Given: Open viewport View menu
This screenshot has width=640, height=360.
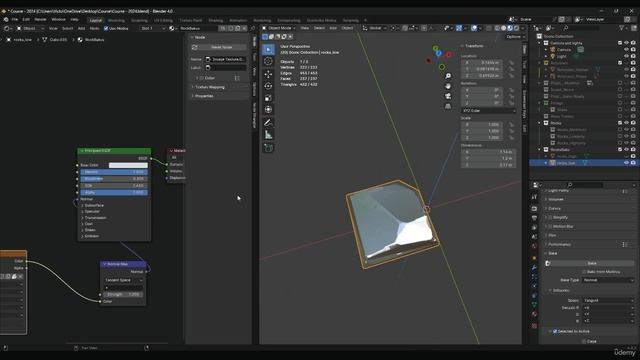Looking at the screenshot, I should [x=305, y=28].
